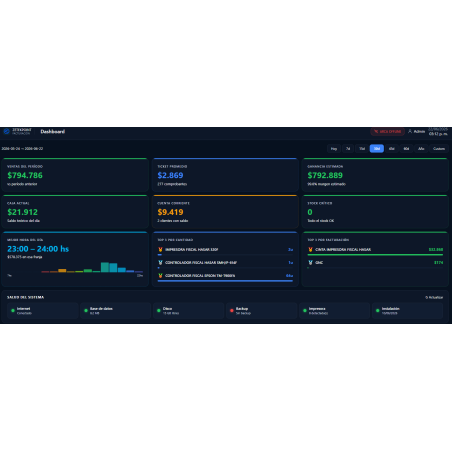This screenshot has width=452, height=452.
Task: Select the Hoy period filter
Action: pyautogui.click(x=334, y=149)
